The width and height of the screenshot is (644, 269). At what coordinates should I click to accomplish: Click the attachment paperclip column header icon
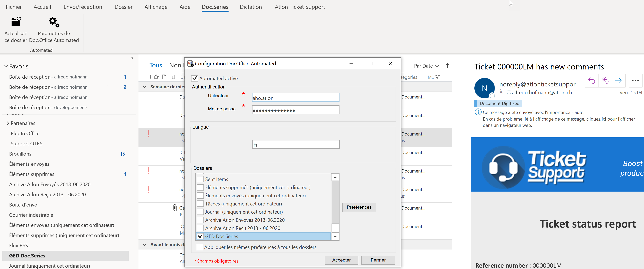point(173,77)
